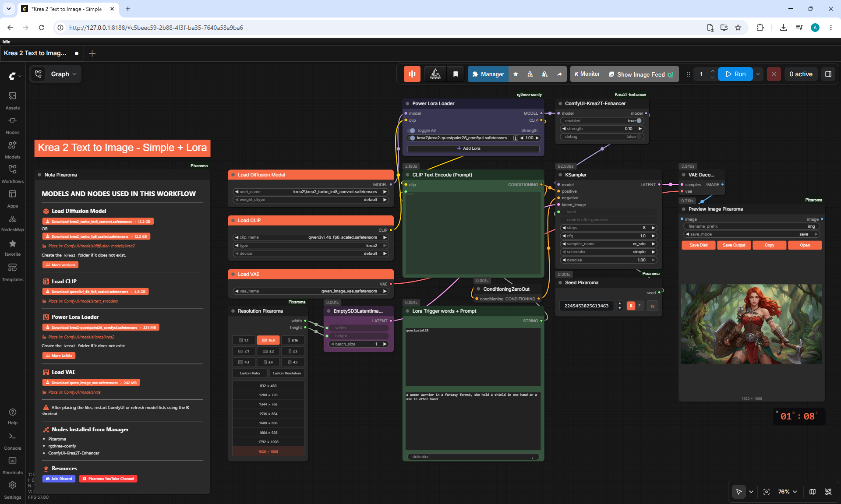Open the sampler_name selector in KSampler
This screenshot has width=841, height=504.
click(x=609, y=244)
